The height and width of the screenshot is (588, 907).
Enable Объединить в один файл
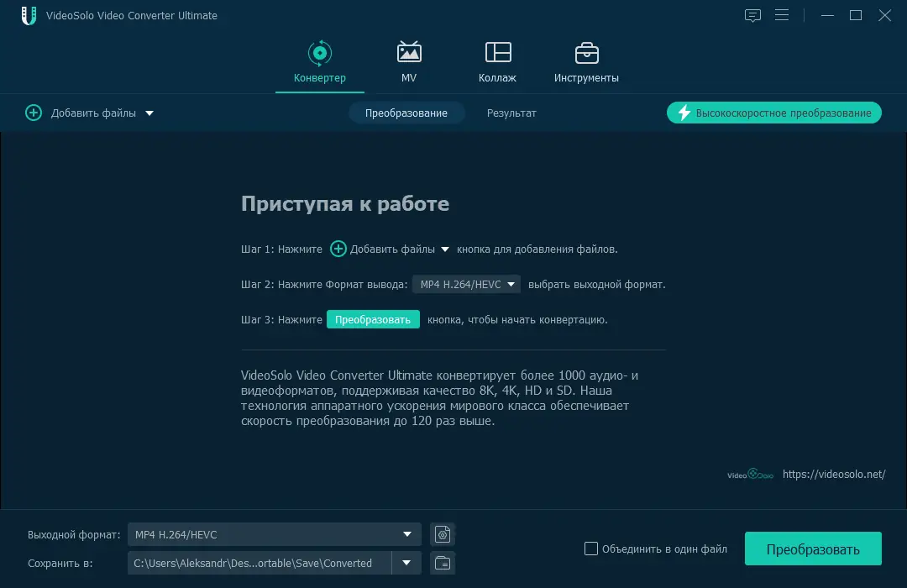(x=591, y=549)
